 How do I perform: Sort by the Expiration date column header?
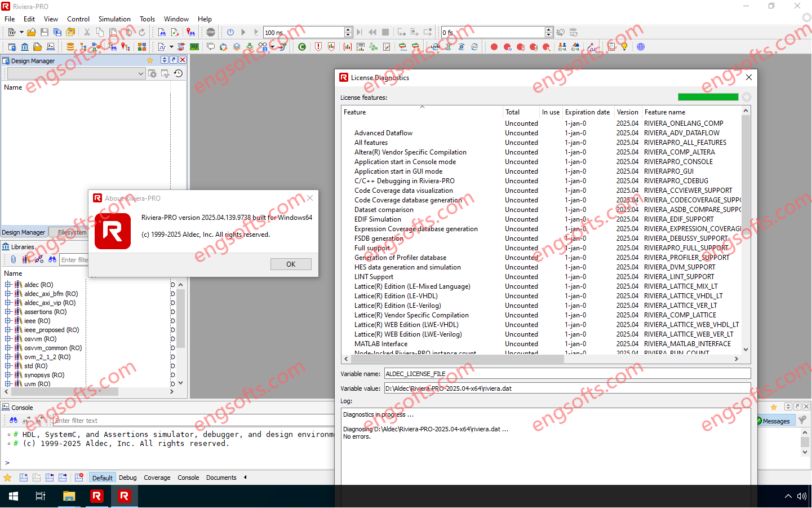point(588,112)
